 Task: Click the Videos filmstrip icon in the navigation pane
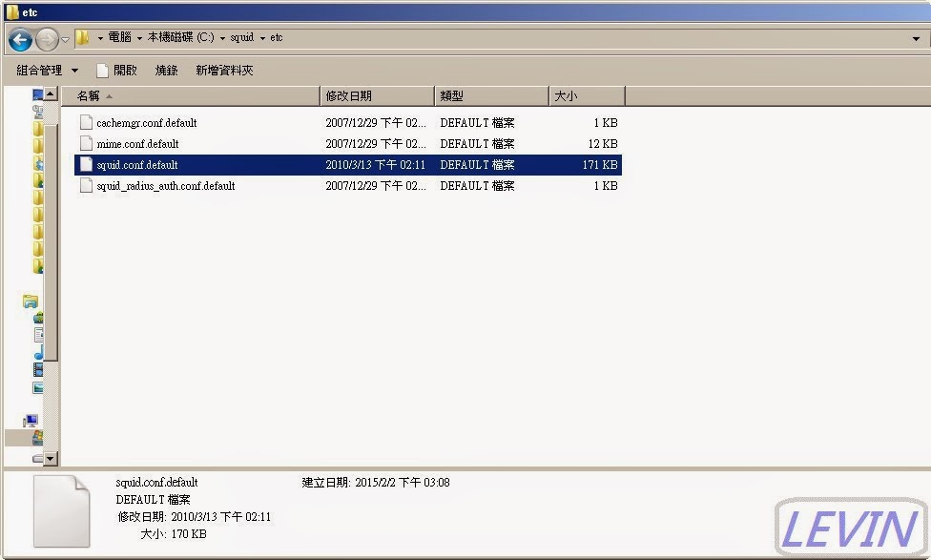(38, 370)
